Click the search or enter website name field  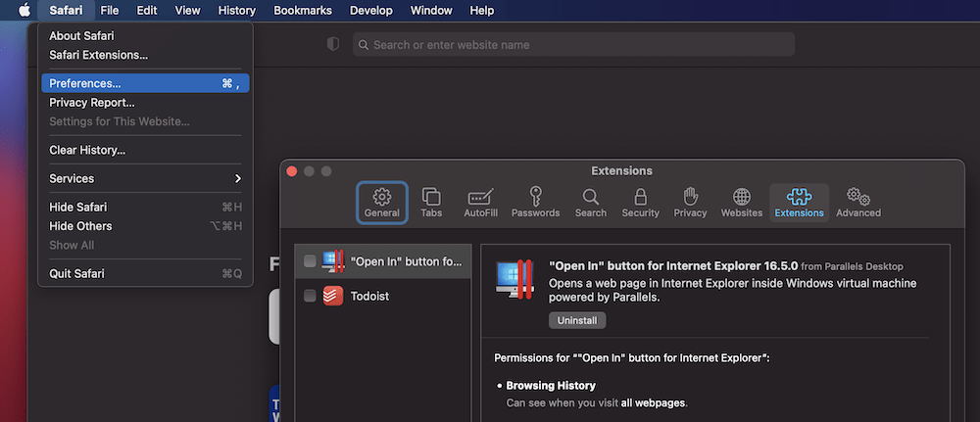[573, 44]
